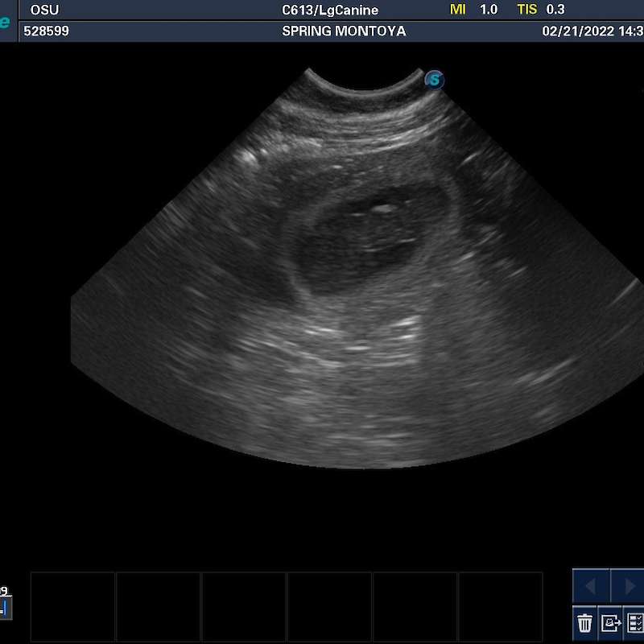Select the fourth empty thumbnail slot
This screenshot has width=644, height=644.
(329, 606)
